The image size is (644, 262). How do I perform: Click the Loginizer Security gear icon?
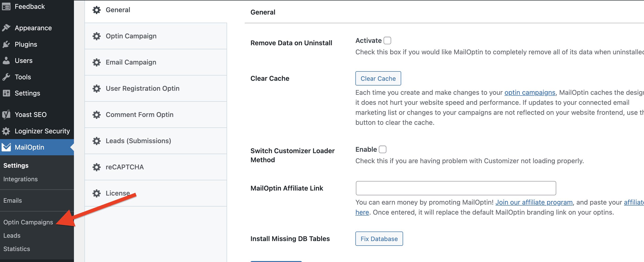point(6,131)
